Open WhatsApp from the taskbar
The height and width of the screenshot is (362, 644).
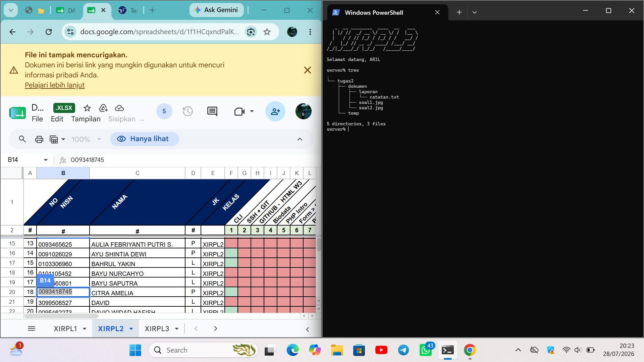click(x=426, y=350)
